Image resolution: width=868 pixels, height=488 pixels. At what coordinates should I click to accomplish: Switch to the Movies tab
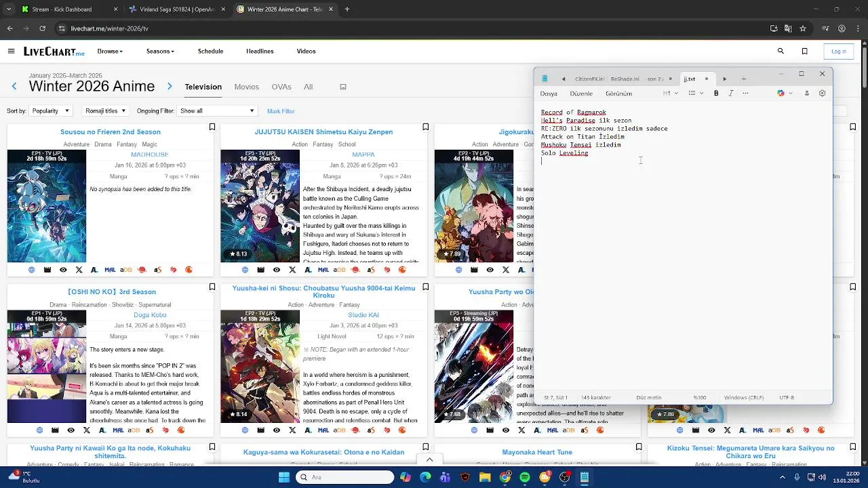tap(247, 87)
